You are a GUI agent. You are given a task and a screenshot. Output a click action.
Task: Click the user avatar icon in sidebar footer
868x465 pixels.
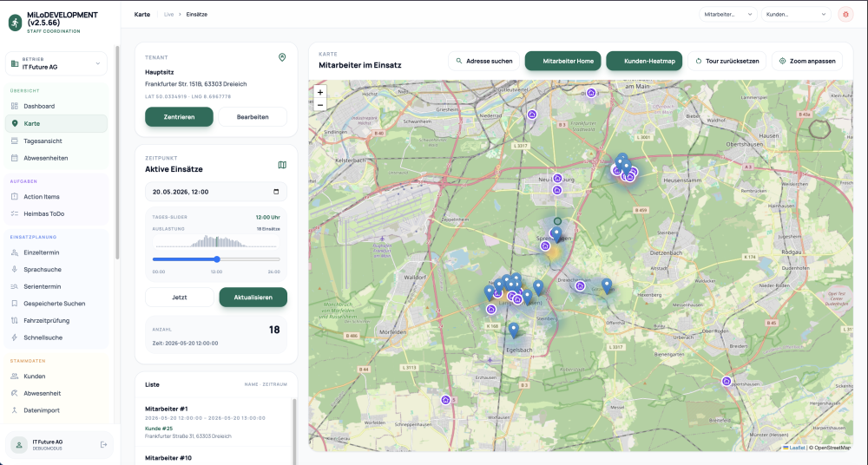click(19, 444)
